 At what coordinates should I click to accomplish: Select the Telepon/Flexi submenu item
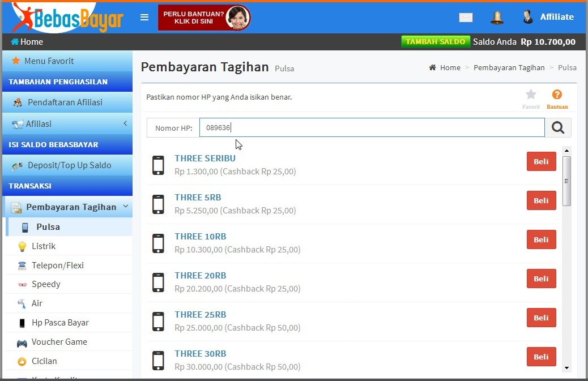pos(69,266)
